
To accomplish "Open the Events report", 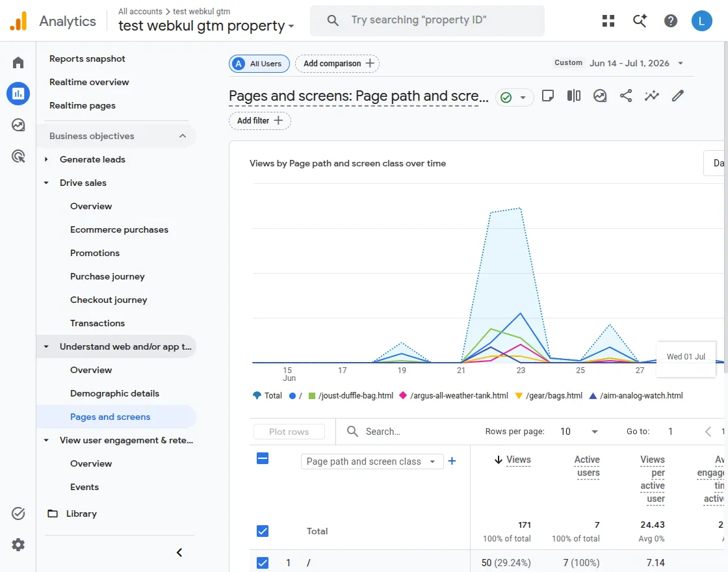I will tap(84, 487).
